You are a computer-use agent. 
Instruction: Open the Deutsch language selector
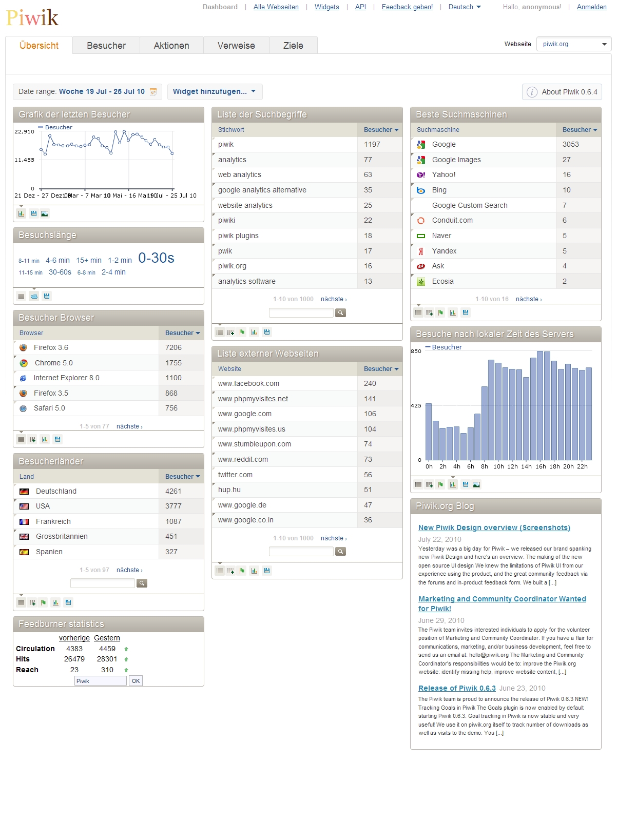tap(465, 7)
